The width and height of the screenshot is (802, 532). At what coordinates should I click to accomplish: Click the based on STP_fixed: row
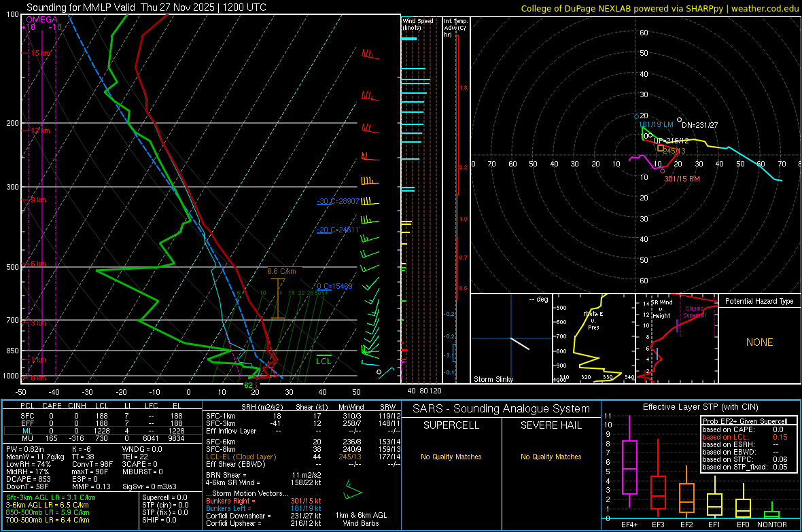(745, 467)
